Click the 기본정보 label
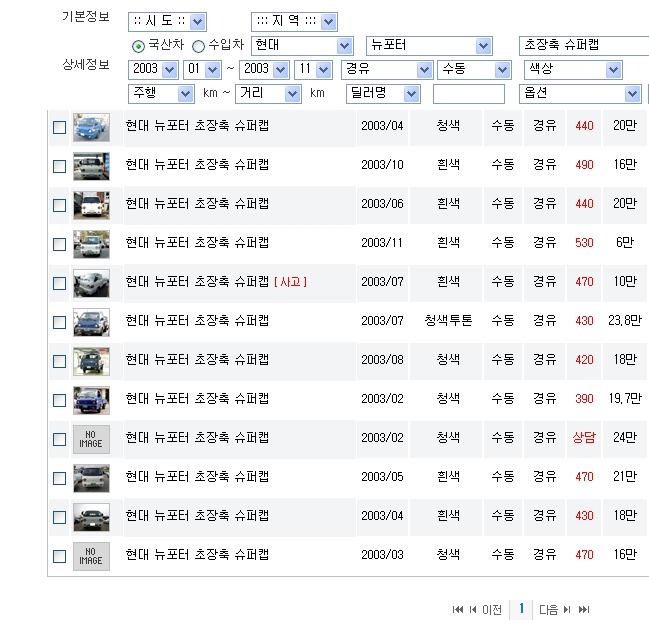 (x=86, y=17)
